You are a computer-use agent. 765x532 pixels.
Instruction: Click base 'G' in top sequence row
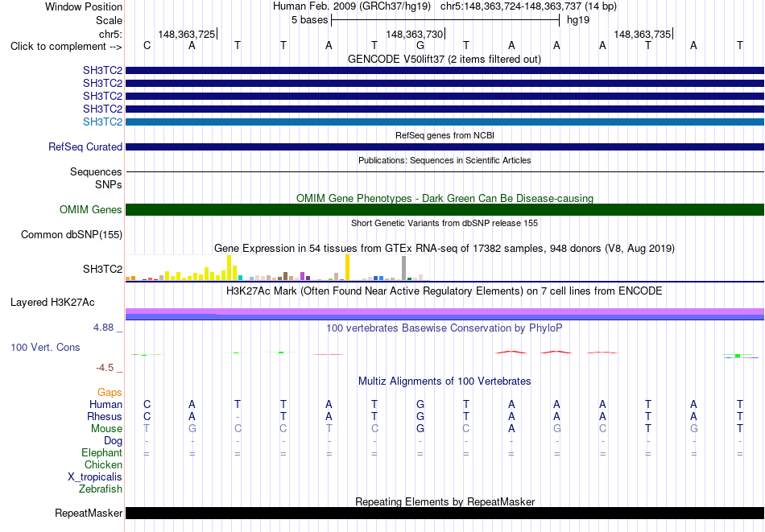(x=420, y=46)
